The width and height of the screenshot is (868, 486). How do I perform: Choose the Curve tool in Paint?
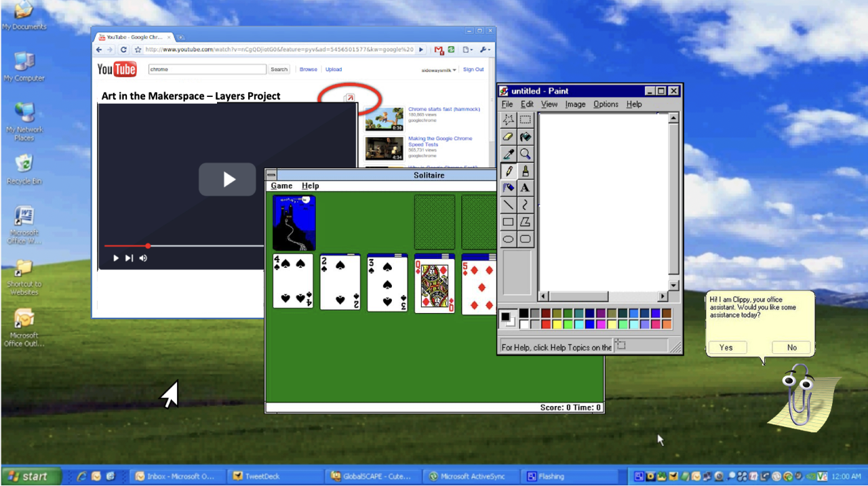tap(526, 205)
